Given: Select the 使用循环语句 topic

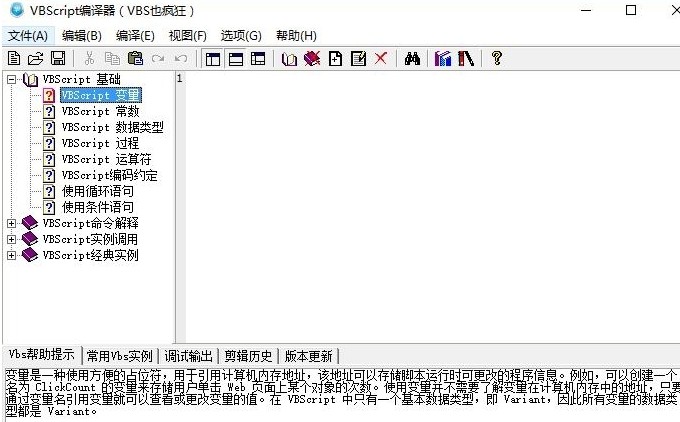Looking at the screenshot, I should [97, 191].
